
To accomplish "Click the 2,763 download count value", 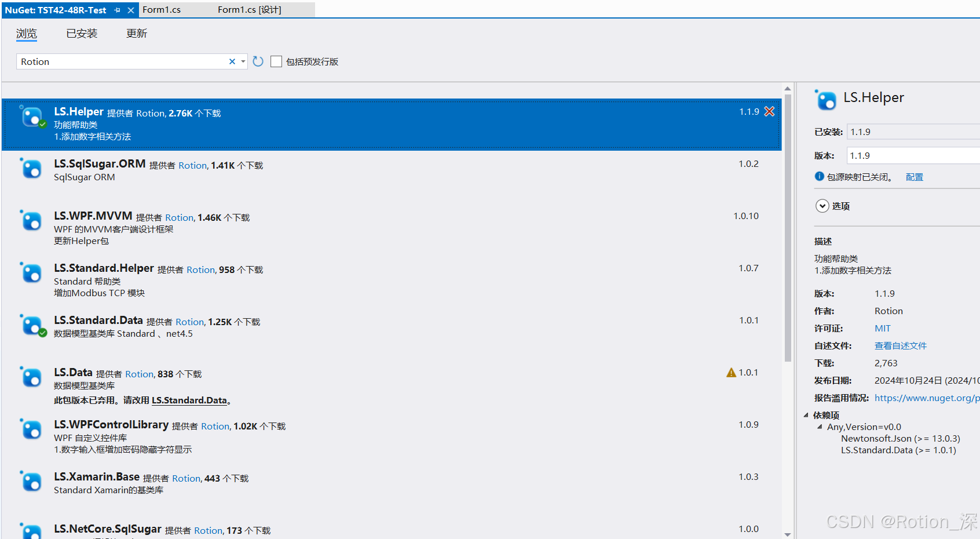I will tap(886, 363).
